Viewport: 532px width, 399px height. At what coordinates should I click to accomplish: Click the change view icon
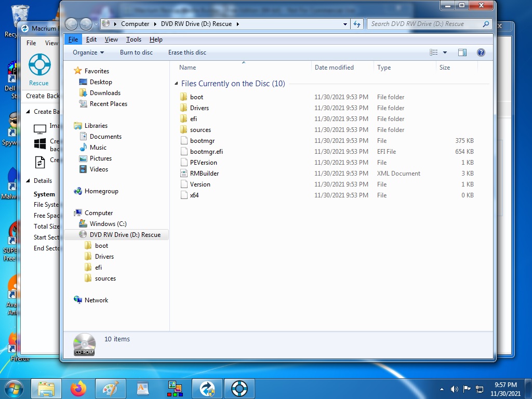[434, 52]
